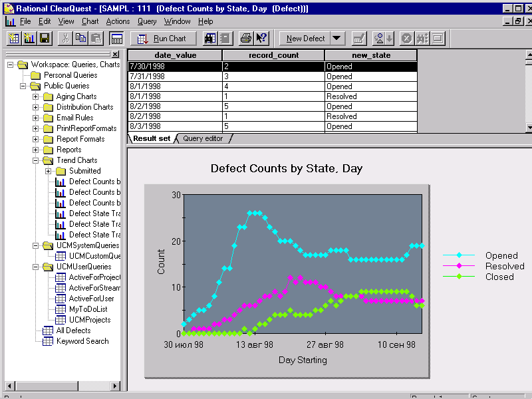Click the cyan Opened legend marker
Image resolution: width=532 pixels, height=399 pixels.
tap(459, 255)
